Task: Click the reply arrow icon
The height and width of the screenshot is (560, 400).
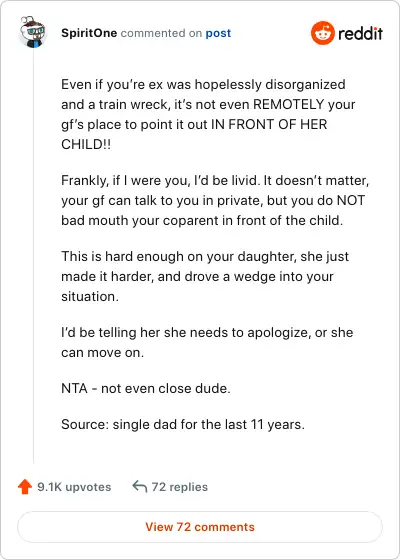Action: coord(139,486)
